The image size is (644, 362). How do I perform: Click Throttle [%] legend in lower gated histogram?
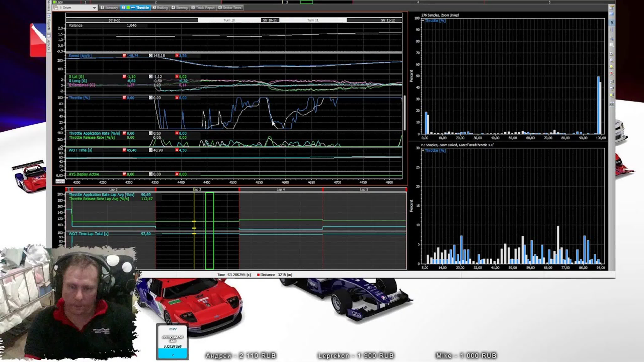click(435, 151)
